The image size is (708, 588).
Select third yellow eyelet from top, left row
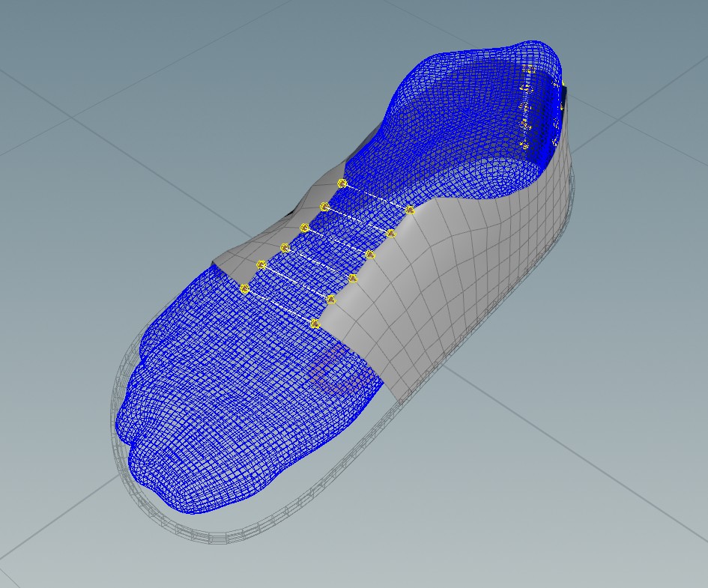coord(304,228)
